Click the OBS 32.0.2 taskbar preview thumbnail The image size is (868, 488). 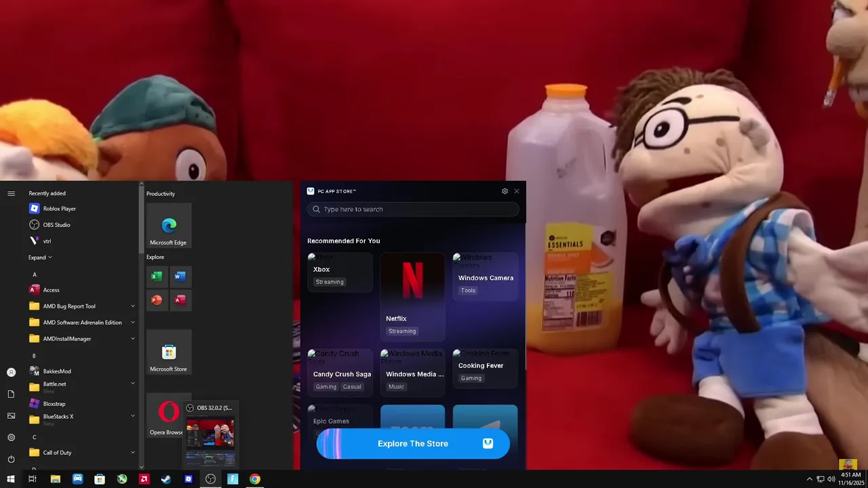(211, 434)
